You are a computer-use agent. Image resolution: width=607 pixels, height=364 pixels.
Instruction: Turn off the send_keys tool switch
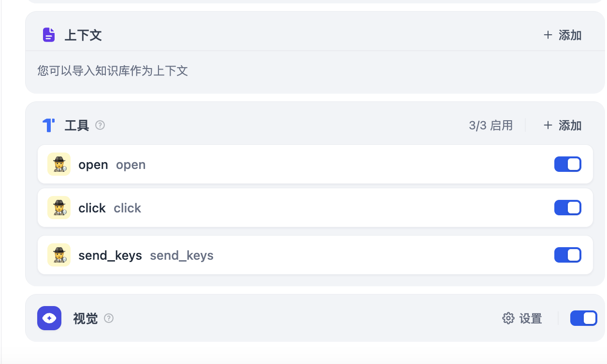[567, 255]
